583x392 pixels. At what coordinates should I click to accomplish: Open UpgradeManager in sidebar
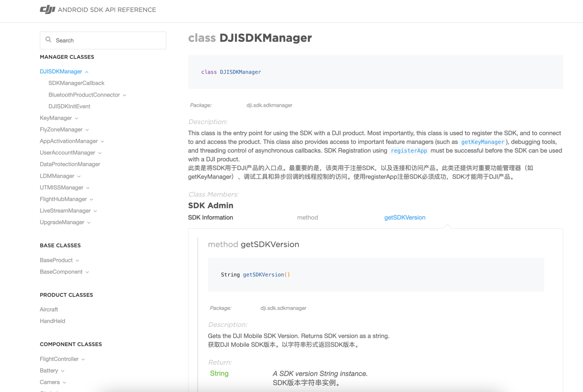(x=62, y=222)
